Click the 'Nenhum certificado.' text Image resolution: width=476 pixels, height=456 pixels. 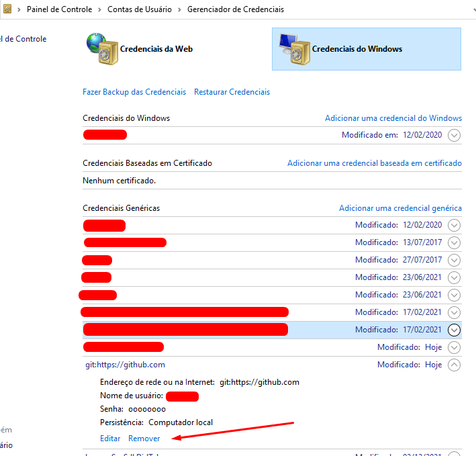tap(119, 181)
